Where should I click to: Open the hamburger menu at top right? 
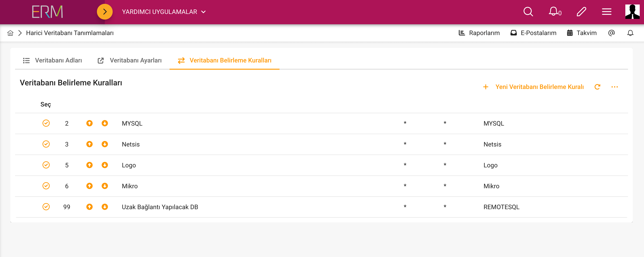point(606,11)
